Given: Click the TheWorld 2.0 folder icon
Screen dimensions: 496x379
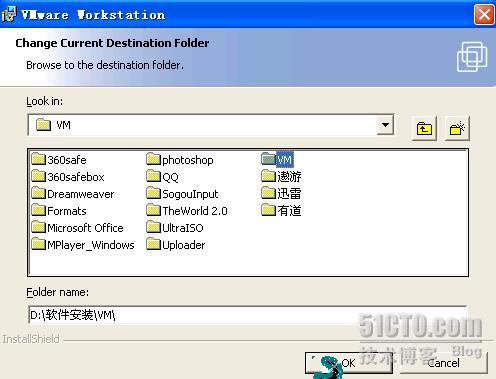Looking at the screenshot, I should point(153,210).
